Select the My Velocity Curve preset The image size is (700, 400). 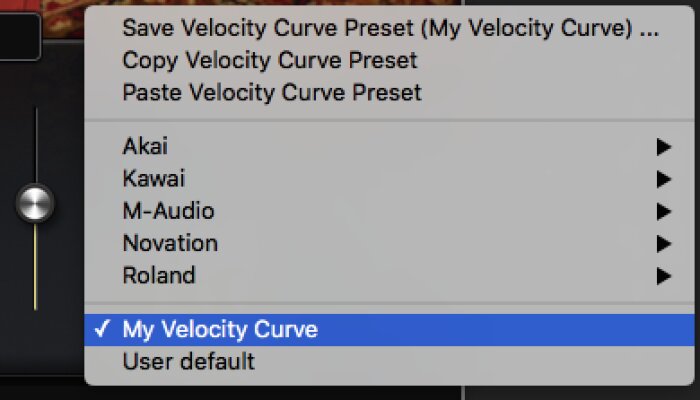click(x=220, y=329)
